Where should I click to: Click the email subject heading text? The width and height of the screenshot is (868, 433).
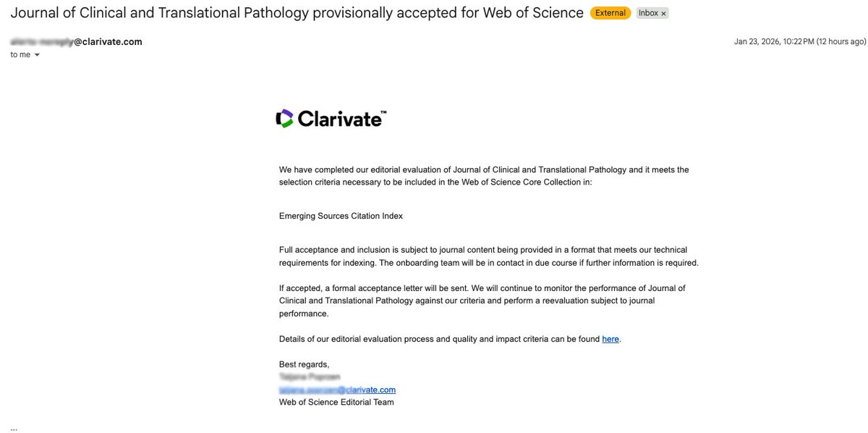pos(297,13)
